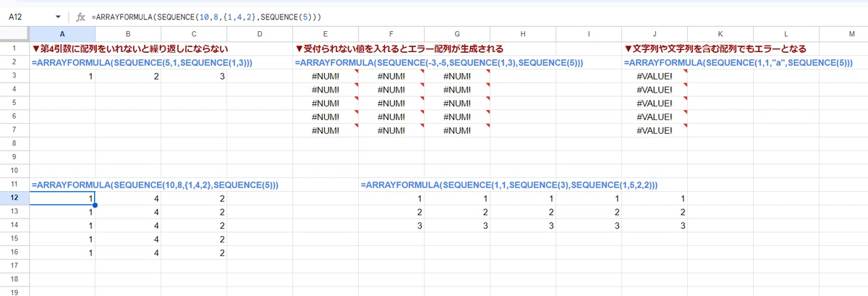Viewport: 868px width, 296px height.
Task: Click cell C3 containing 3
Action: click(194, 76)
